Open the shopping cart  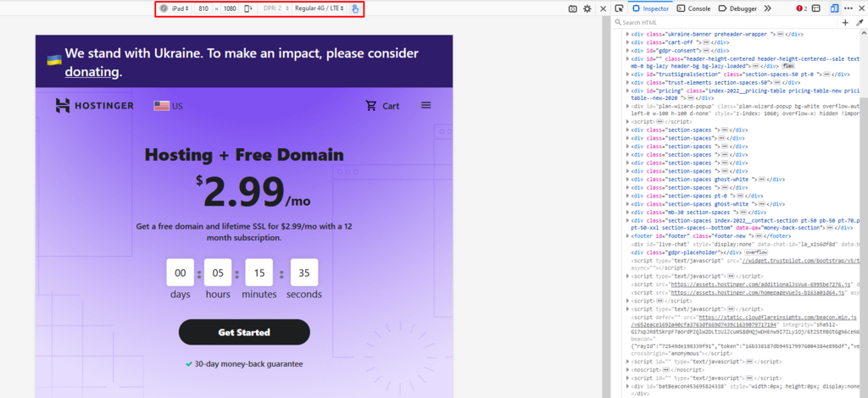tap(382, 106)
